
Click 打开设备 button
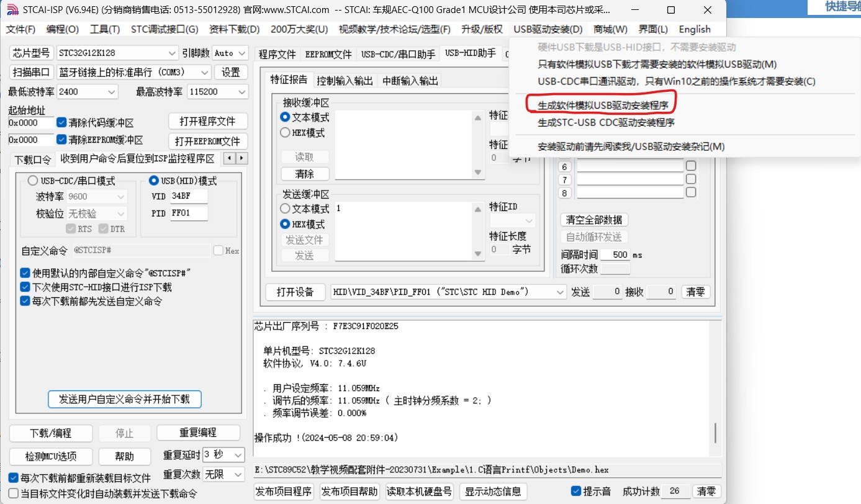pos(295,292)
